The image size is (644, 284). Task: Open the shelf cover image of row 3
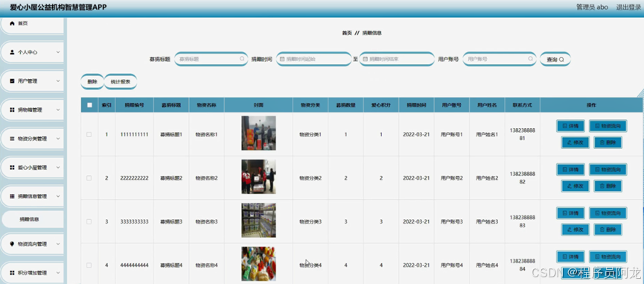(x=259, y=221)
